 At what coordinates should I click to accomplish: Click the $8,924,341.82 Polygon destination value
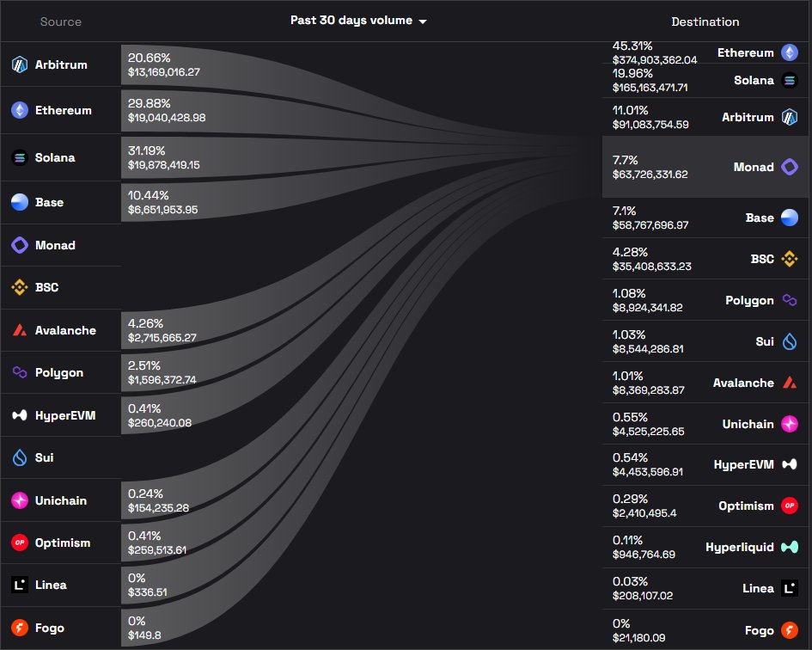[x=647, y=308]
